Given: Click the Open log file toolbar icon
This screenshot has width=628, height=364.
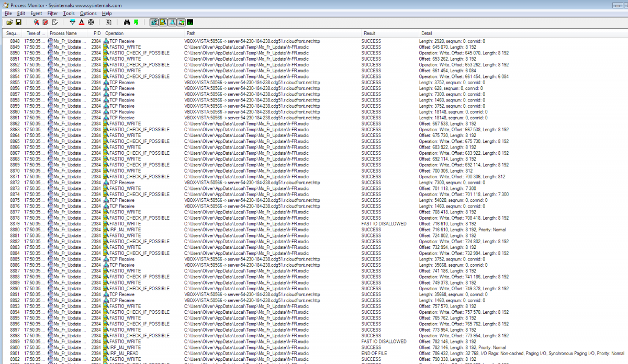Looking at the screenshot, I should [9, 22].
